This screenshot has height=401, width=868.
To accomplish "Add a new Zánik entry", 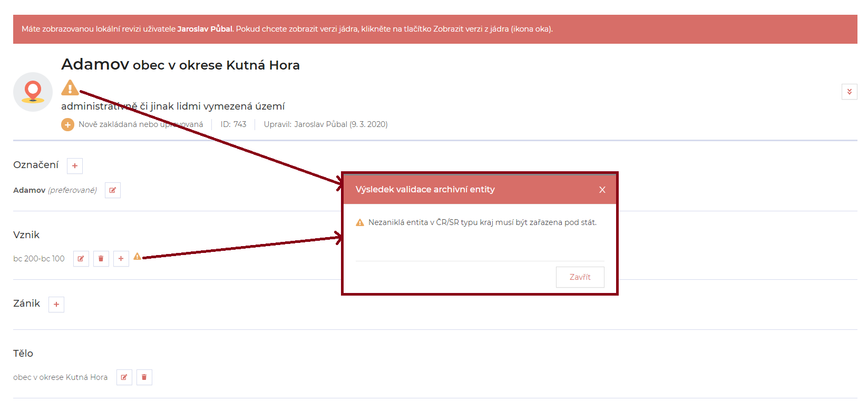I will (x=56, y=305).
